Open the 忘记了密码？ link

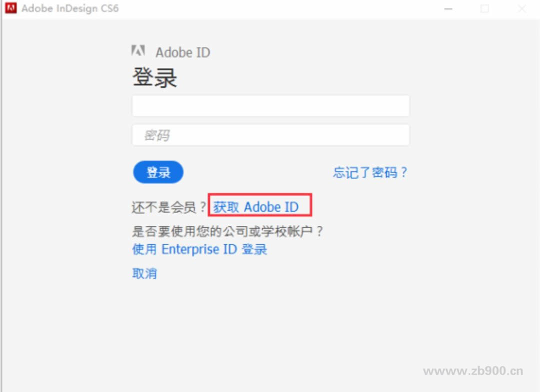pos(370,172)
